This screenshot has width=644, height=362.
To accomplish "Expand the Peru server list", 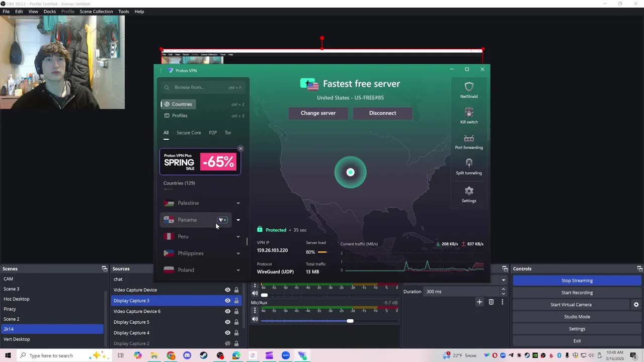I will click(x=238, y=237).
